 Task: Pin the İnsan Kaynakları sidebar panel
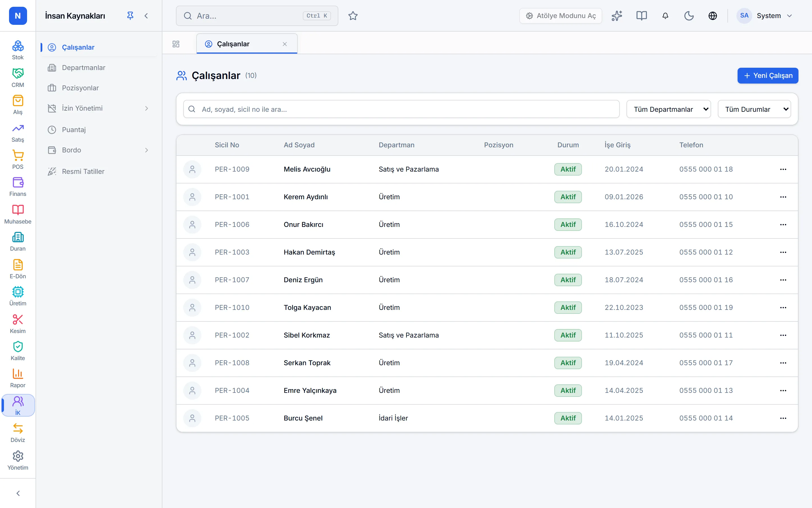point(130,16)
